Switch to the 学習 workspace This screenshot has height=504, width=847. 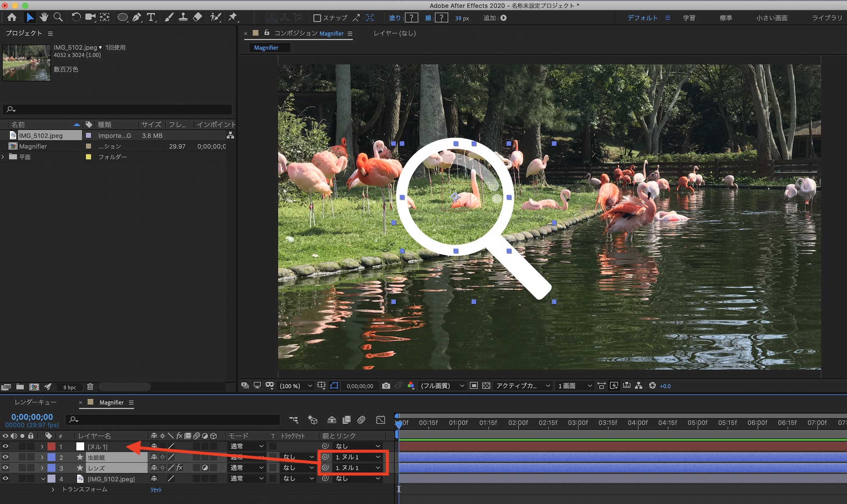click(x=689, y=18)
